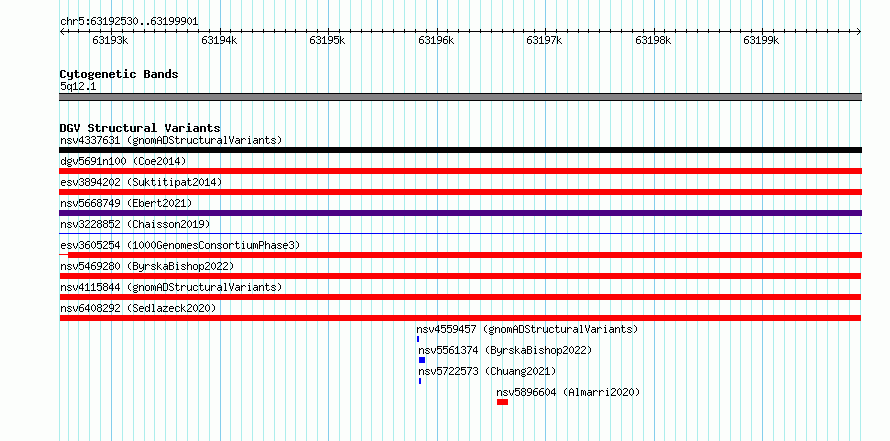Click the chr5:63192530..63199901 coordinate text

[129, 22]
